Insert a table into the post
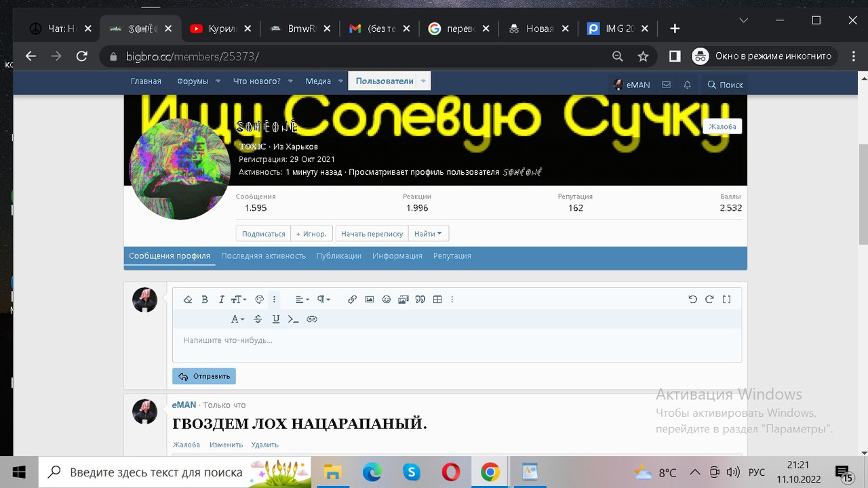The image size is (868, 488). tap(437, 299)
